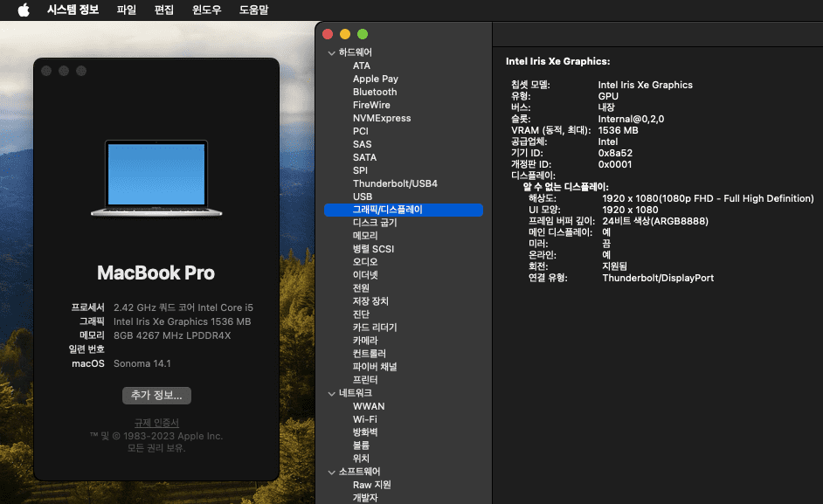Select SAS in the sidebar
This screenshot has width=823, height=504.
click(x=363, y=144)
